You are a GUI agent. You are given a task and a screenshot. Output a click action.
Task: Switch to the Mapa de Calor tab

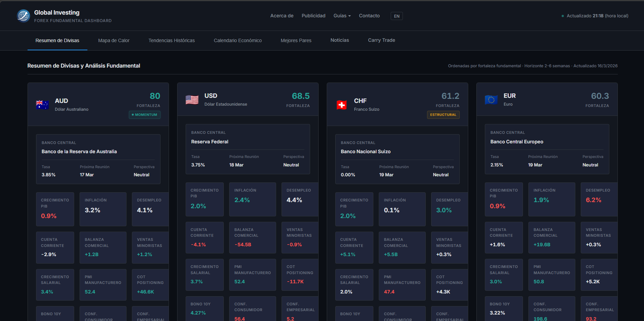pyautogui.click(x=114, y=40)
